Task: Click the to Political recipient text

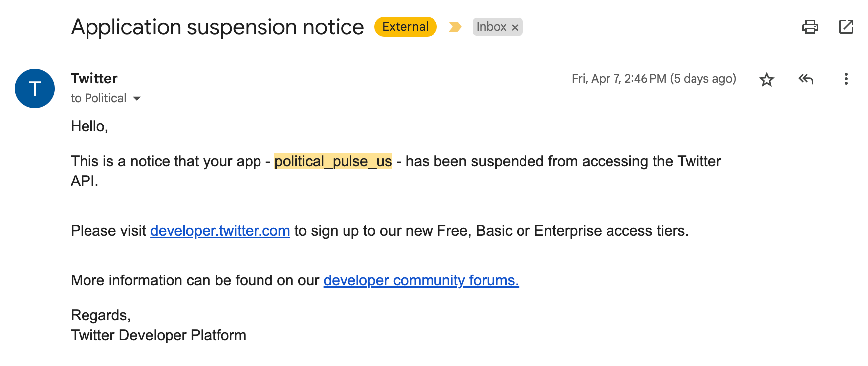Action: pos(98,98)
